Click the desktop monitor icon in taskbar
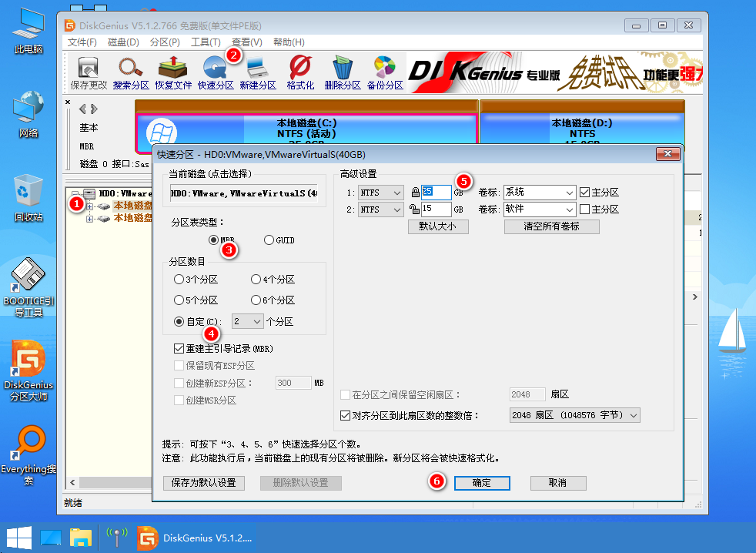 (51, 538)
